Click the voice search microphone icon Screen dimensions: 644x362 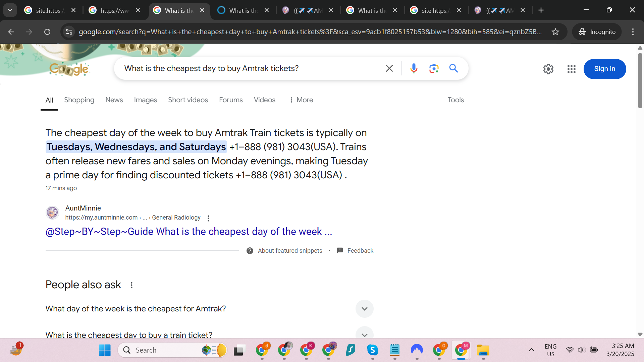click(414, 68)
